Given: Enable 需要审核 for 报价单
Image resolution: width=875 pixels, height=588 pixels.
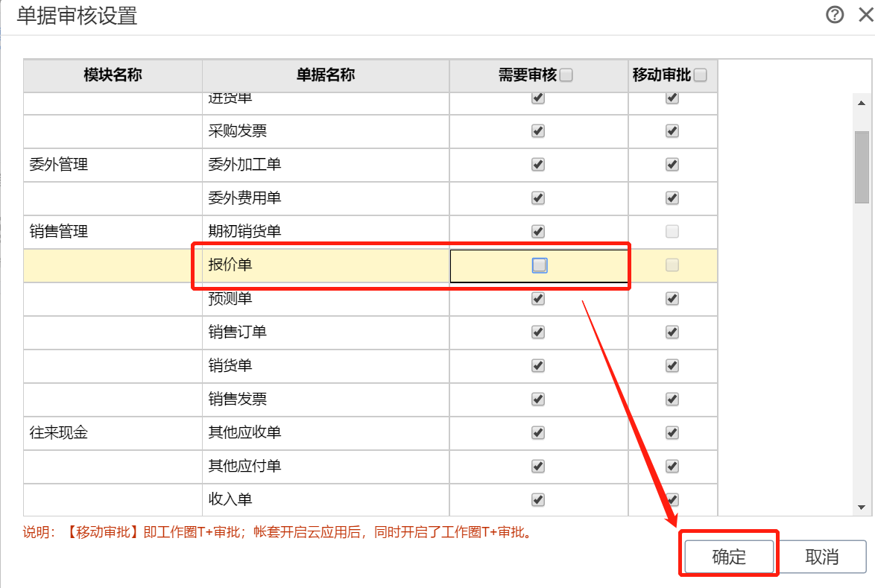Looking at the screenshot, I should [x=539, y=265].
